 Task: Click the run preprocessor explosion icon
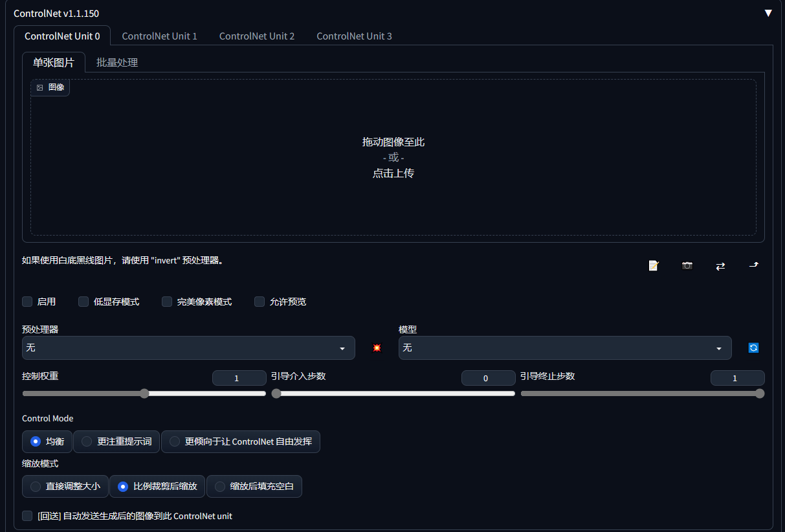coord(377,348)
